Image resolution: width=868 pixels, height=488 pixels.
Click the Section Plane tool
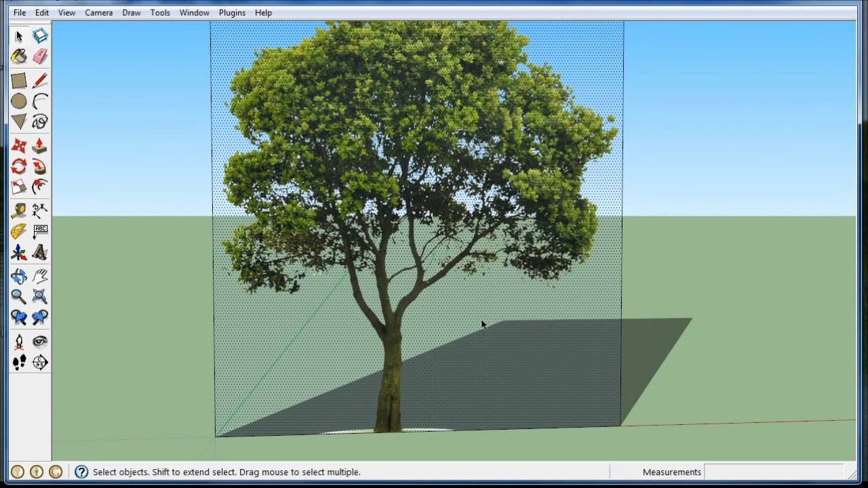[40, 362]
